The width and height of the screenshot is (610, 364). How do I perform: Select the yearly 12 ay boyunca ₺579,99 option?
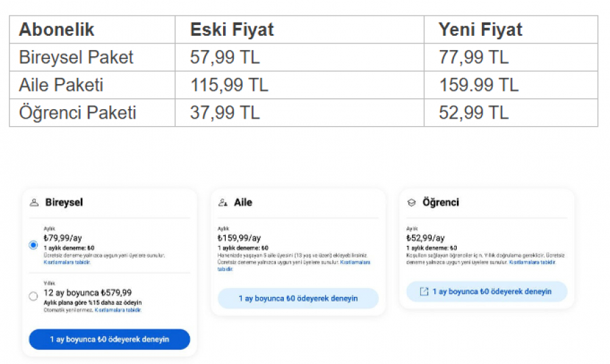point(33,296)
